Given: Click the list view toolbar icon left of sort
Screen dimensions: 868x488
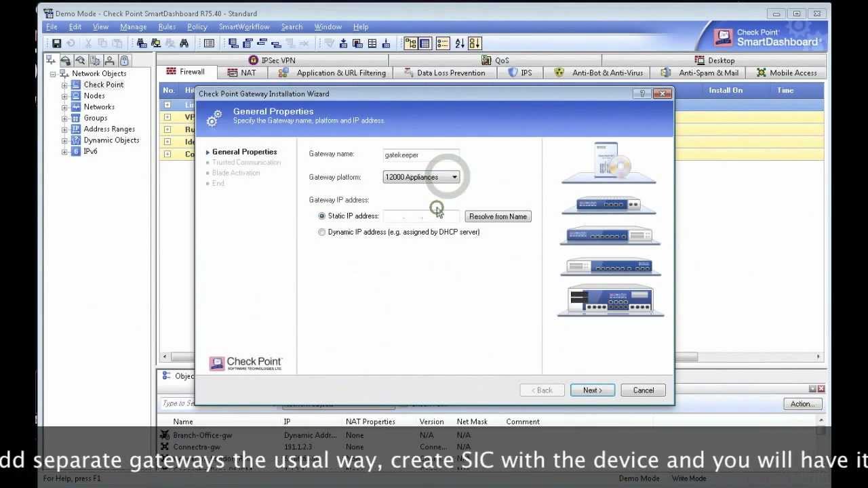Looking at the screenshot, I should coord(443,43).
